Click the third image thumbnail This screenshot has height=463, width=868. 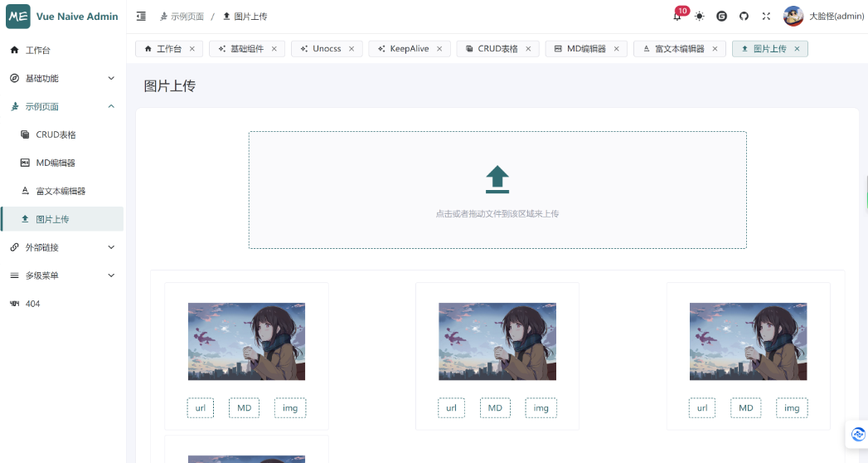click(x=748, y=341)
